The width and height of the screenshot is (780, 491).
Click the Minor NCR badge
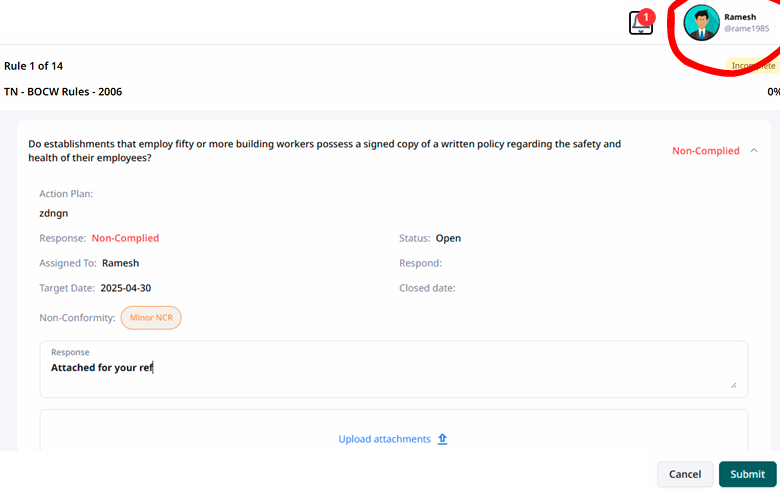click(x=151, y=317)
